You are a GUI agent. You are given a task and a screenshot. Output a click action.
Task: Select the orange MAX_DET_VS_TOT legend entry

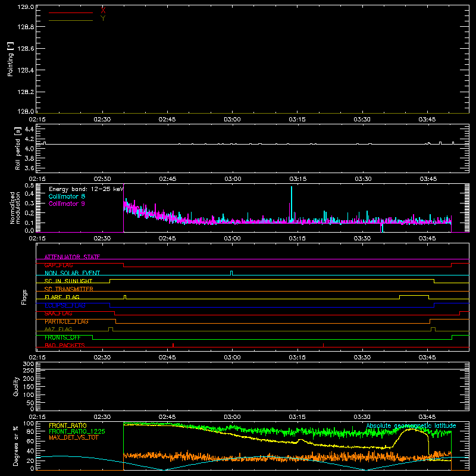point(74,437)
